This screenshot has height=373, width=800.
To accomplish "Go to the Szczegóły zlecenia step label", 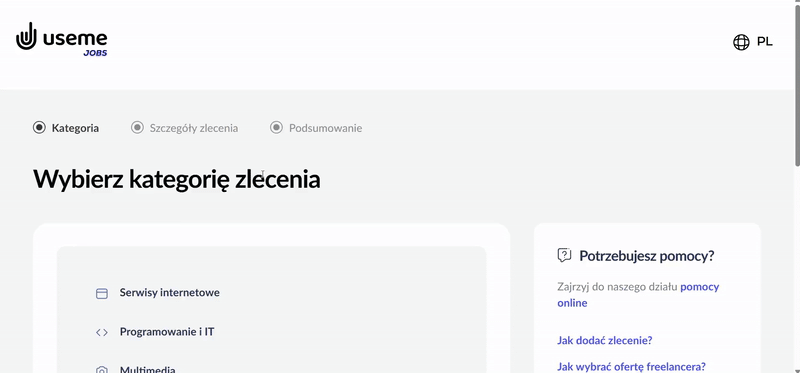I will tap(194, 128).
